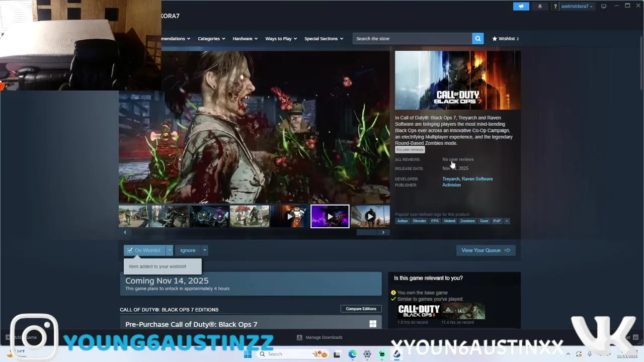Click the Search the store field
Viewport: 644px width, 362px height.
tap(412, 39)
